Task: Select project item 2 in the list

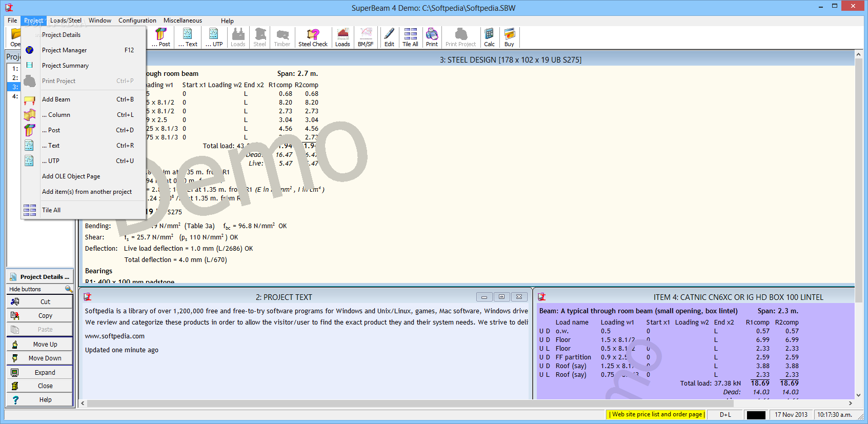Action: (x=15, y=78)
